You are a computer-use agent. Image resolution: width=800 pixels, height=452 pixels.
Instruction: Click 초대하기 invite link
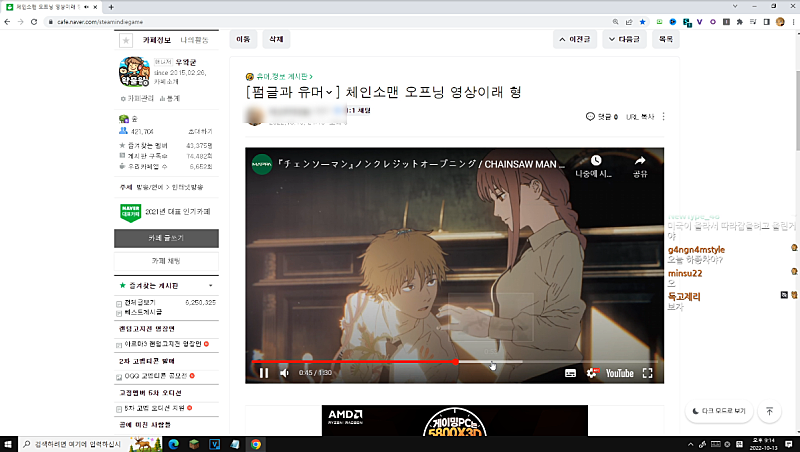[x=200, y=132]
